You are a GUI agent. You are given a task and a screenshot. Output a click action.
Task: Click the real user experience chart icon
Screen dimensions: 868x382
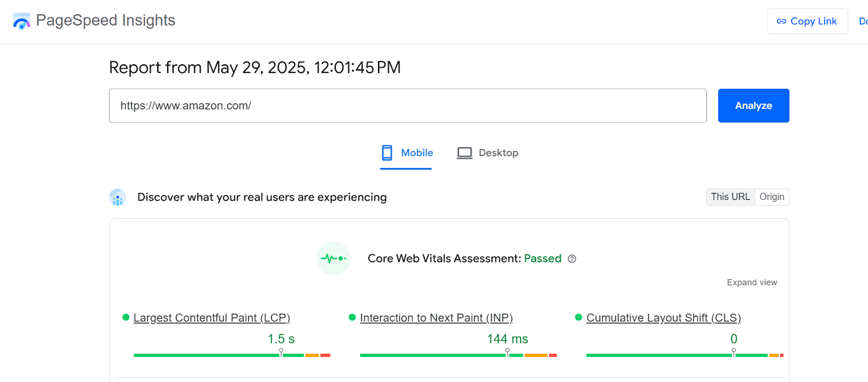tap(118, 197)
